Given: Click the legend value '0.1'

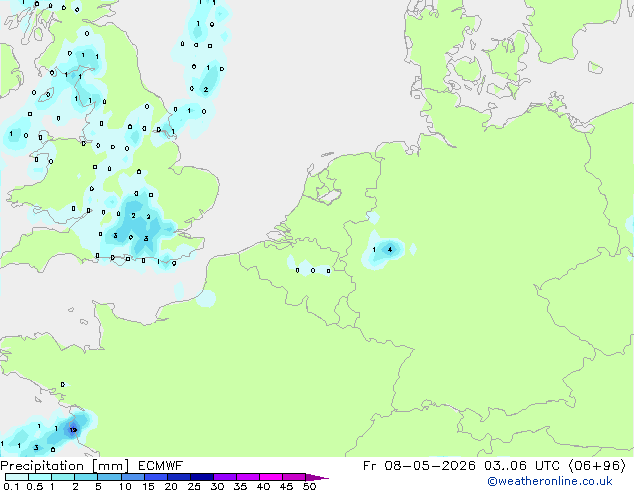Looking at the screenshot, I should tap(11, 486).
